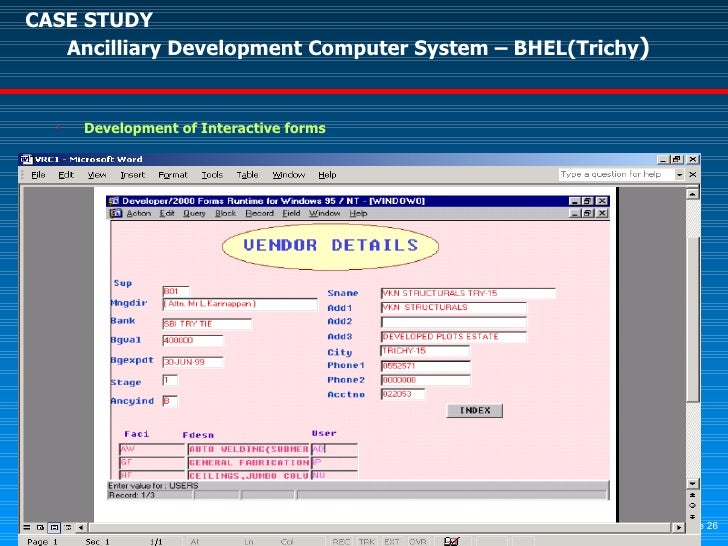
Task: Open the Field menu in Forms Runtime
Action: click(291, 213)
